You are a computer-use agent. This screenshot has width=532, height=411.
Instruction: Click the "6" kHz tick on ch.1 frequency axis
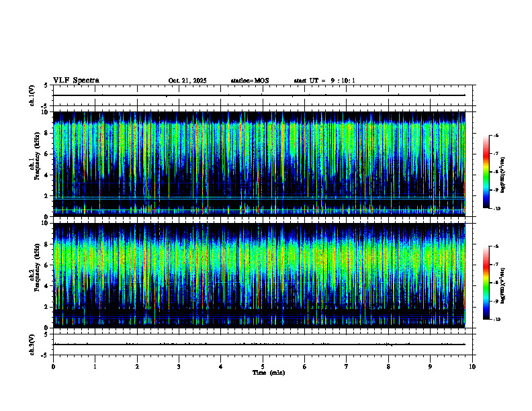[x=47, y=154]
